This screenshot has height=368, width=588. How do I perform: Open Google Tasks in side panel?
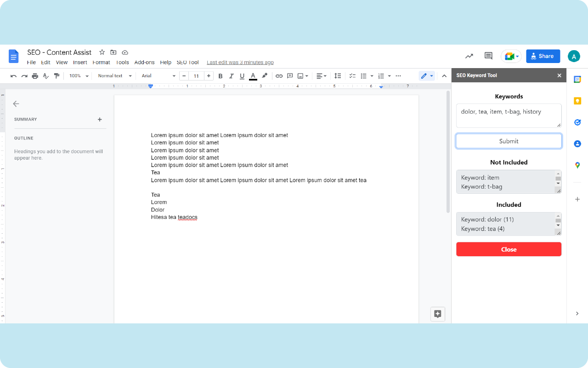pyautogui.click(x=577, y=122)
